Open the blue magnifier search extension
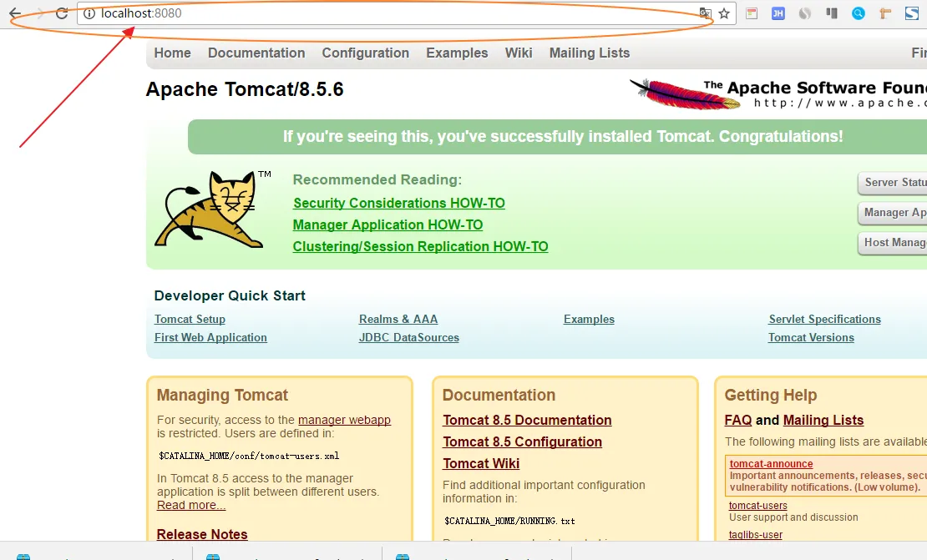This screenshot has width=927, height=560. 859,13
